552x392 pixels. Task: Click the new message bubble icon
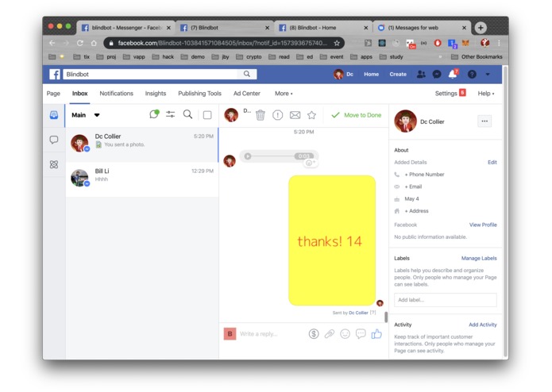(154, 114)
